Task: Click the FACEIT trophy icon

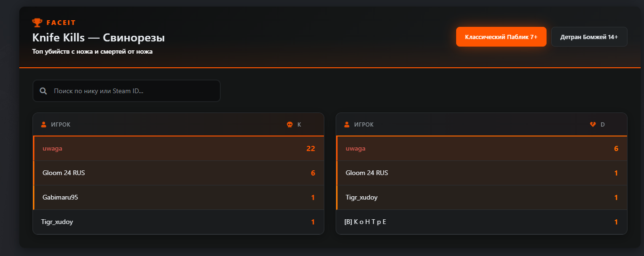Action: coord(37,23)
